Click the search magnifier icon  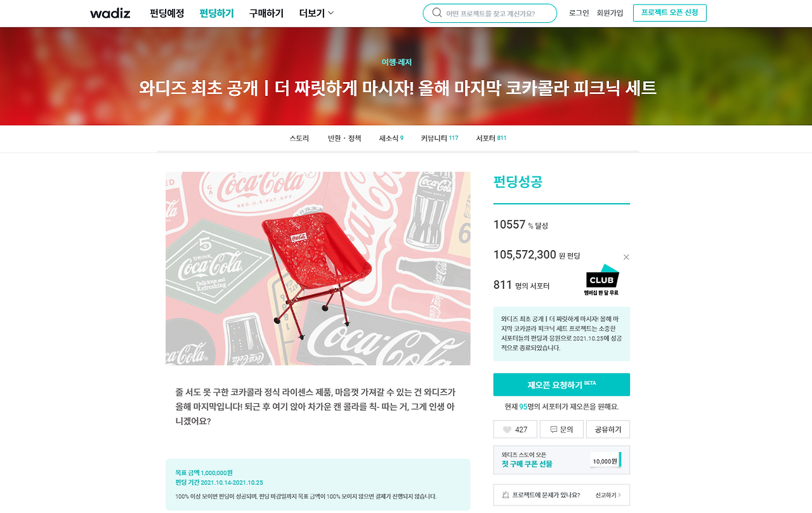[436, 13]
